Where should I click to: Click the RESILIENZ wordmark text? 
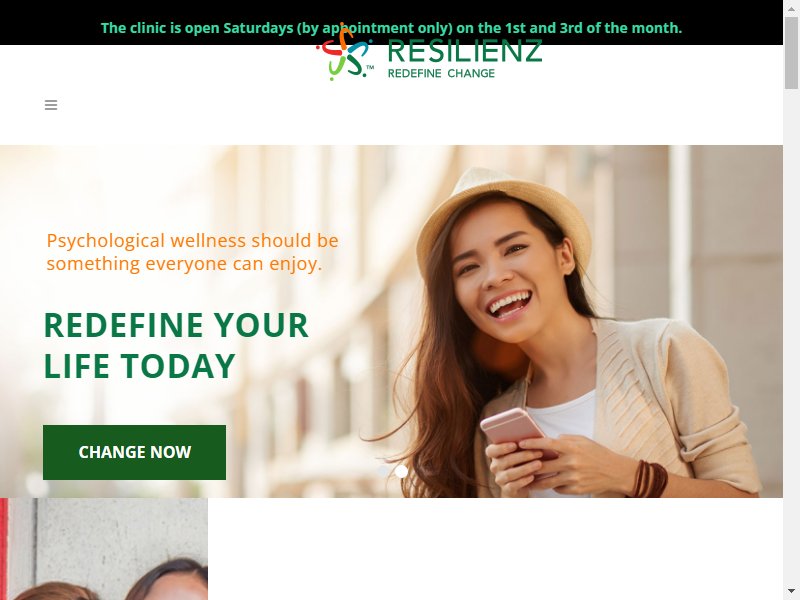465,52
